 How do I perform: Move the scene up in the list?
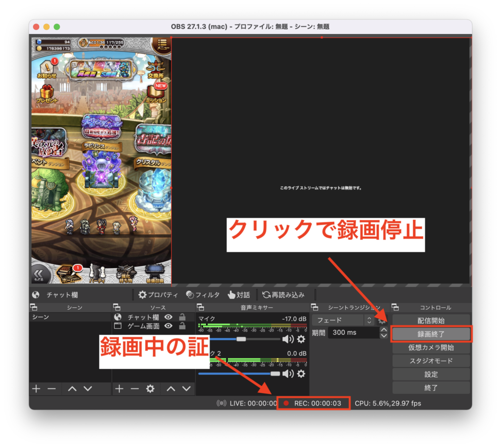72,388
